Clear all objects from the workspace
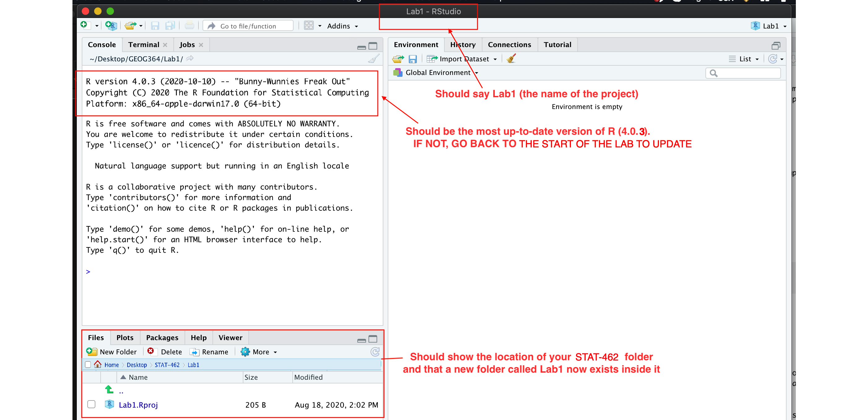This screenshot has height=420, width=868. coord(511,58)
